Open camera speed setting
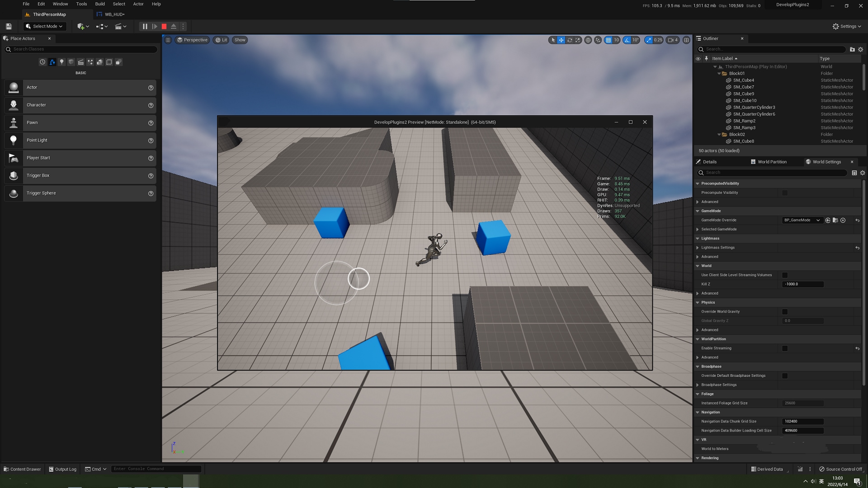The height and width of the screenshot is (488, 868). [x=673, y=40]
